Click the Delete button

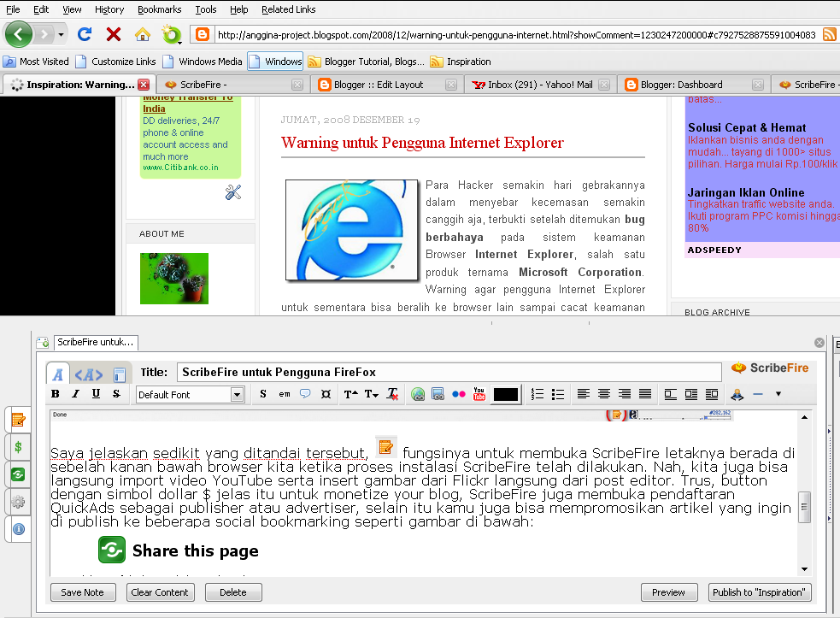233,592
